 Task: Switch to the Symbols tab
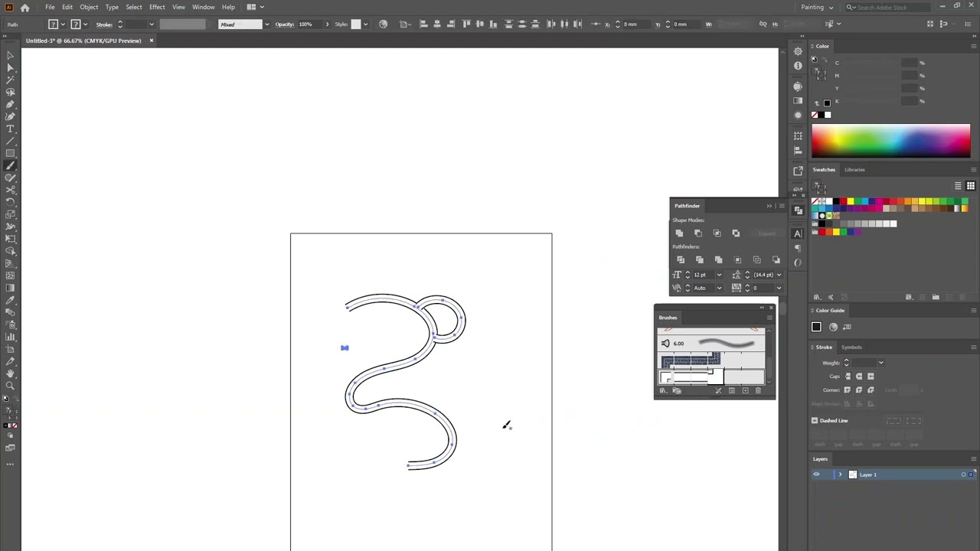(851, 347)
